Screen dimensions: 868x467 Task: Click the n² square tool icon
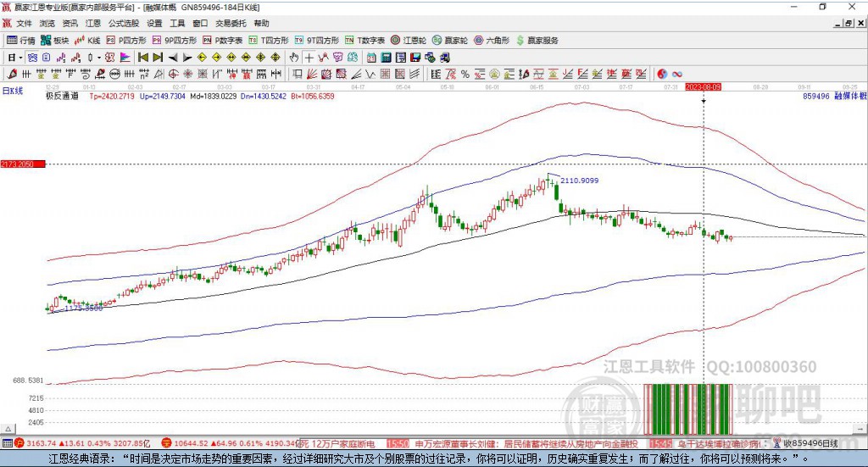point(144,74)
